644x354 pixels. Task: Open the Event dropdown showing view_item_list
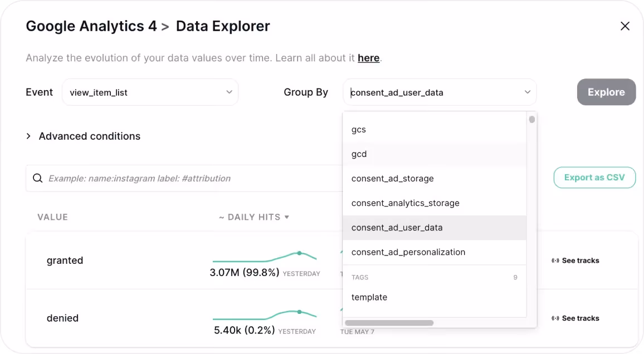(x=150, y=92)
